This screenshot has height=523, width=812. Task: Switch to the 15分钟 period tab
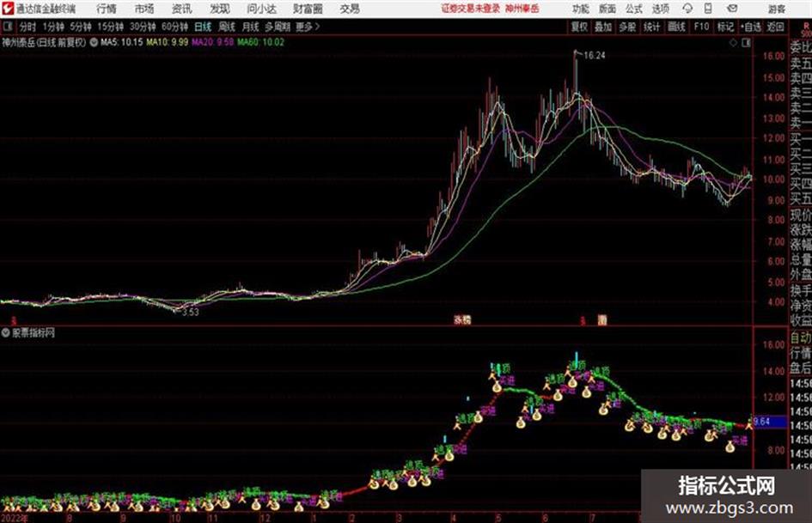click(110, 27)
